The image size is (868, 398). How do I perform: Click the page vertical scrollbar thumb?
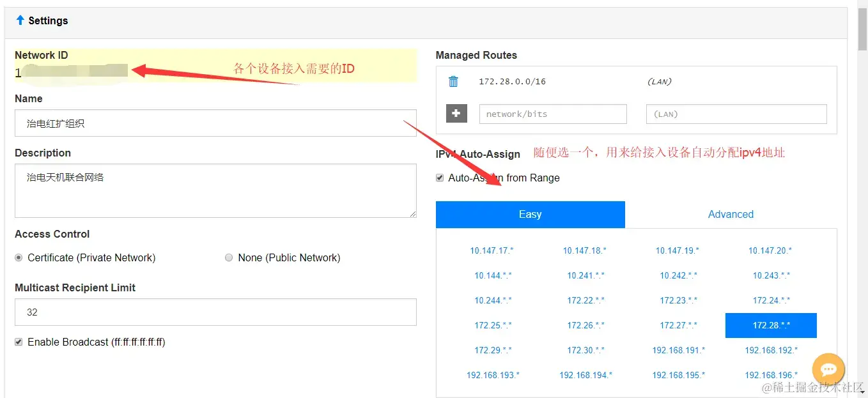[862, 30]
